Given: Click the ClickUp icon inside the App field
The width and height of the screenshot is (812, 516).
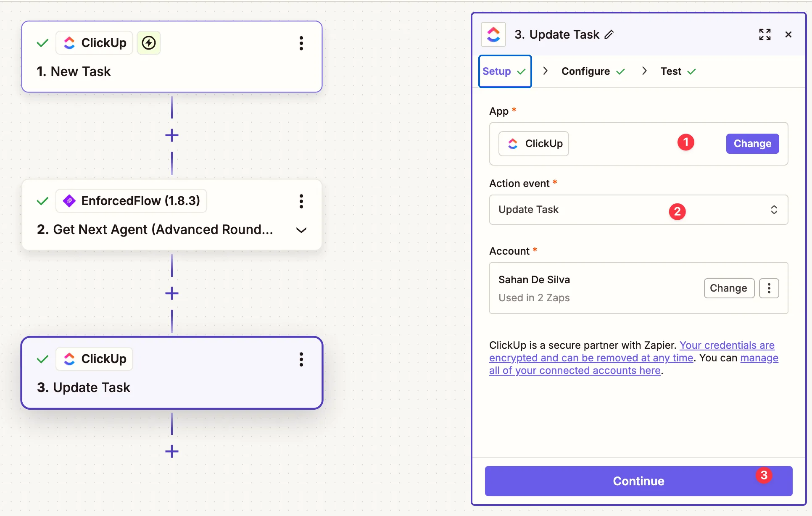Looking at the screenshot, I should [512, 143].
